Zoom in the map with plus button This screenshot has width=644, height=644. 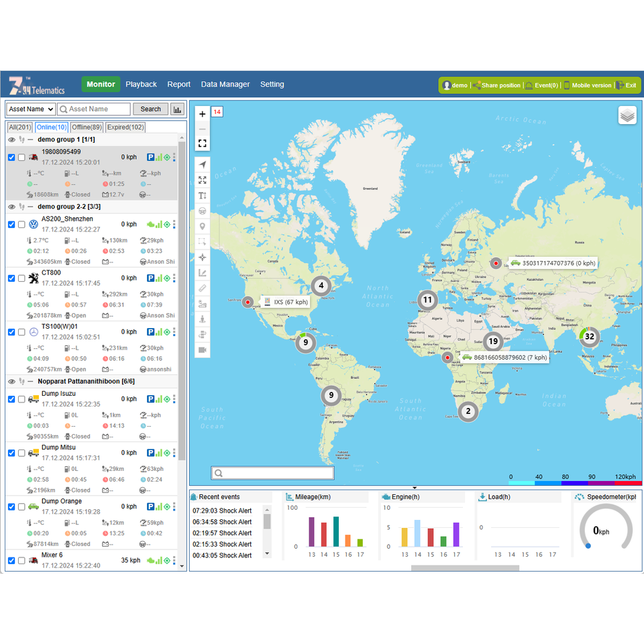coord(202,114)
